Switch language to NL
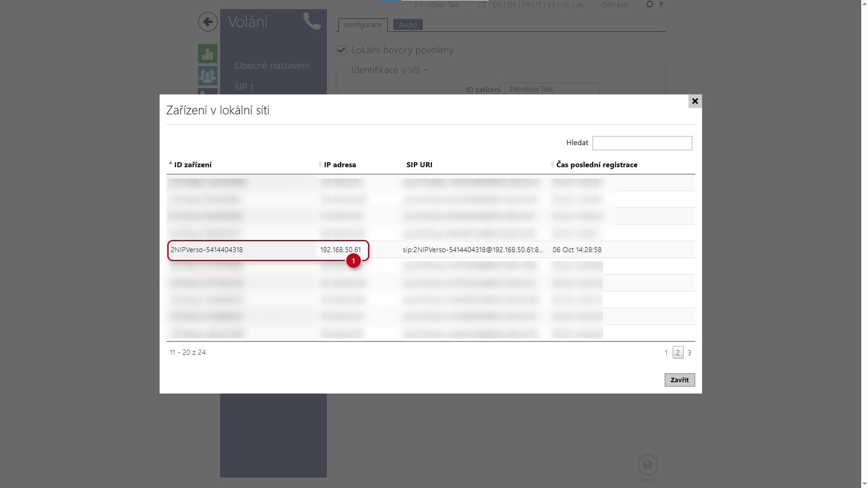Viewport: 868px width, 488px height. (x=566, y=5)
